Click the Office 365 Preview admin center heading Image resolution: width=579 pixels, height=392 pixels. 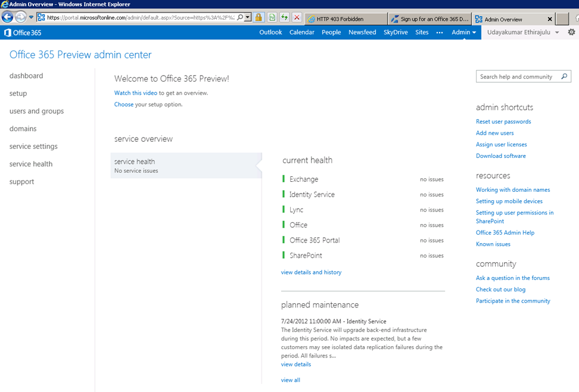click(x=80, y=55)
